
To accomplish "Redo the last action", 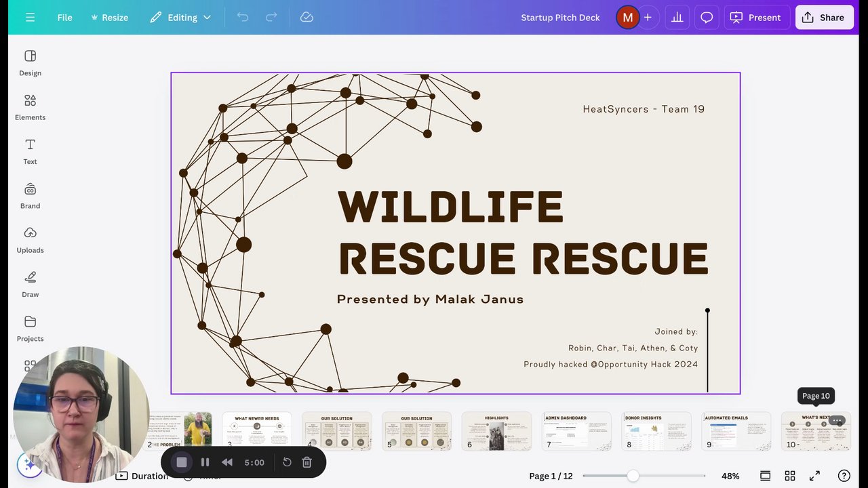I will pyautogui.click(x=271, y=18).
